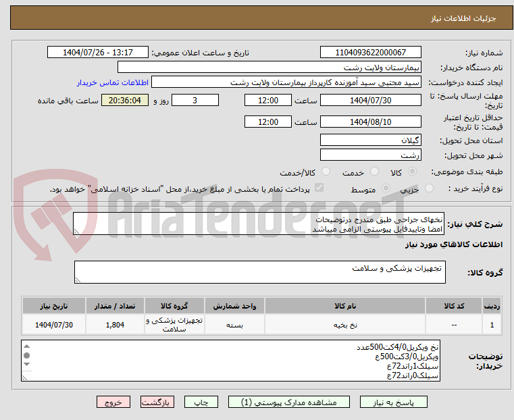Click the table date cell 1404/07/30
The width and height of the screenshot is (514, 420).
pos(54,325)
